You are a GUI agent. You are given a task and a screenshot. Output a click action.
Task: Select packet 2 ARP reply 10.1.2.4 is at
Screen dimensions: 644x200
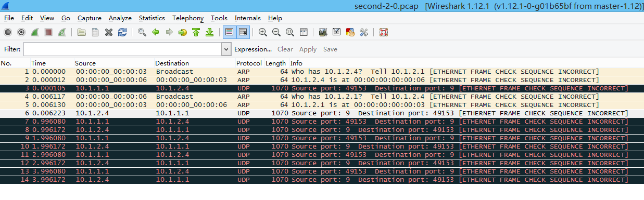tap(322, 80)
